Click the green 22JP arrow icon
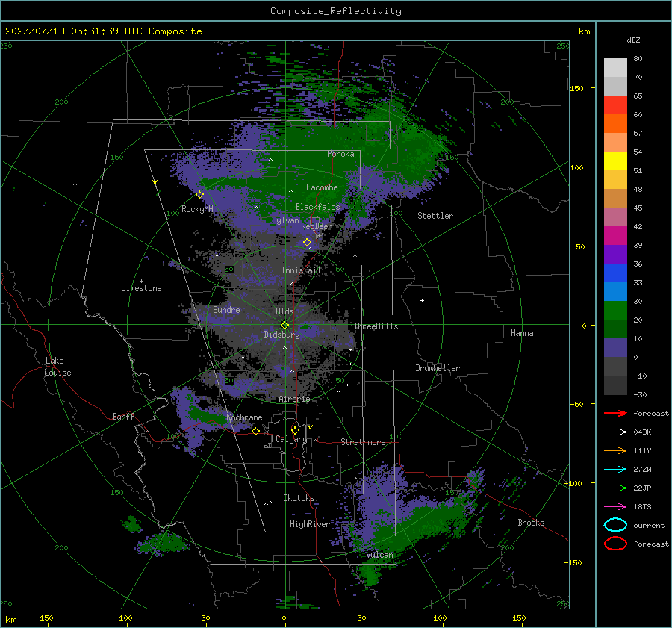 pyautogui.click(x=615, y=488)
